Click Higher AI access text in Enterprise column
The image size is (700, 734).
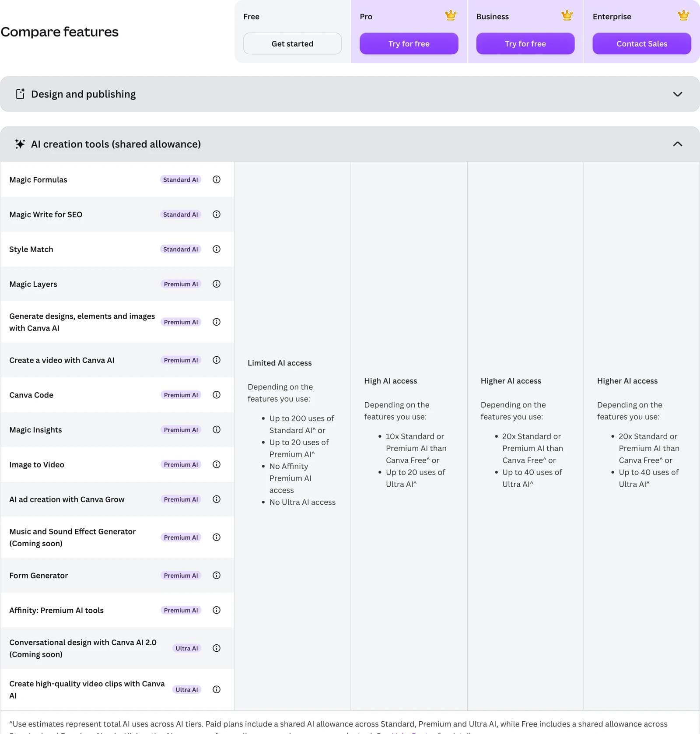(x=627, y=381)
